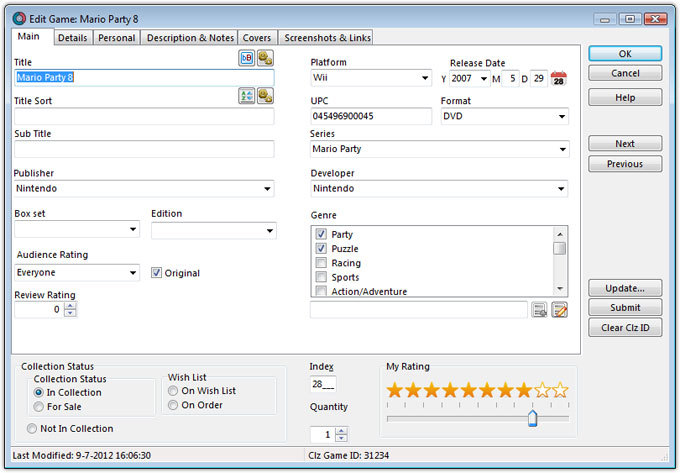Viewport: 680px width, 473px height.
Task: Click the Genre list scroll down arrow
Action: coord(560,289)
